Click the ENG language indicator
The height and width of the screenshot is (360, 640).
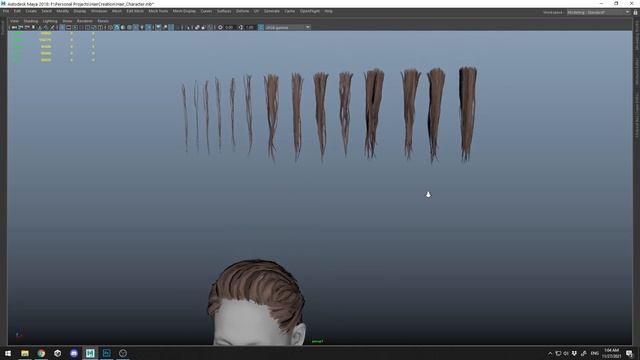[x=595, y=353]
